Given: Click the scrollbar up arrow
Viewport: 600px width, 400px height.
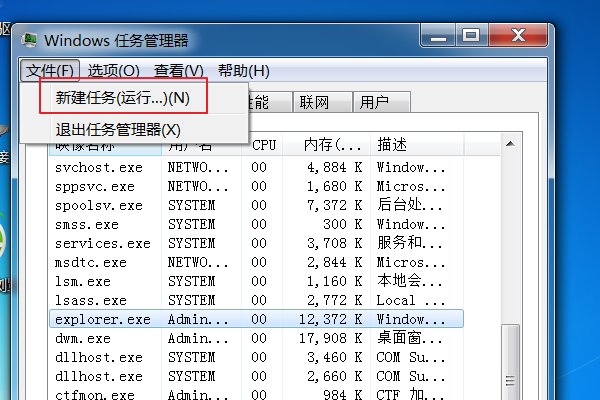Looking at the screenshot, I should tap(510, 144).
